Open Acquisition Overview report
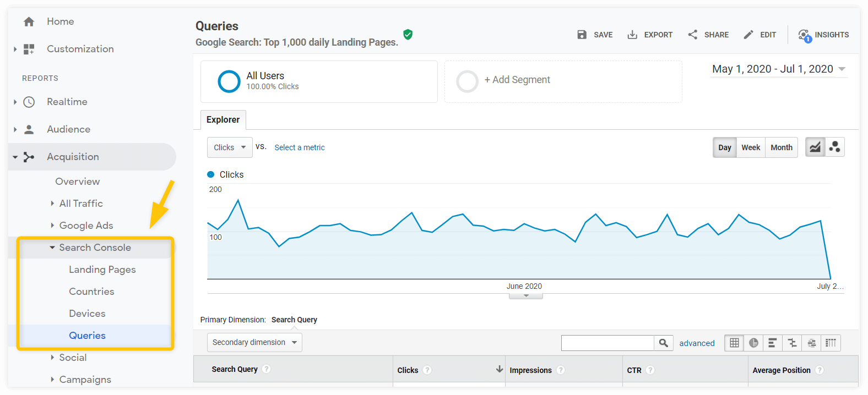The width and height of the screenshot is (868, 395). 78,182
